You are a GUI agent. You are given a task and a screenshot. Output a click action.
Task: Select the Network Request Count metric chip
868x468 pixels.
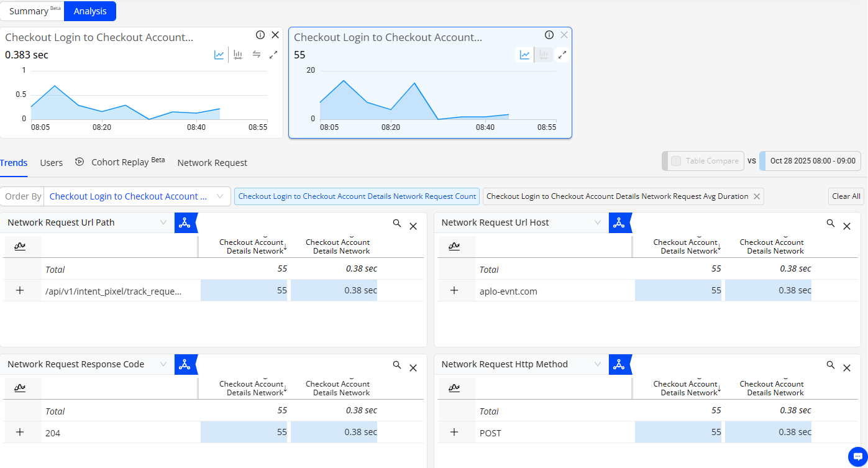[x=357, y=196]
